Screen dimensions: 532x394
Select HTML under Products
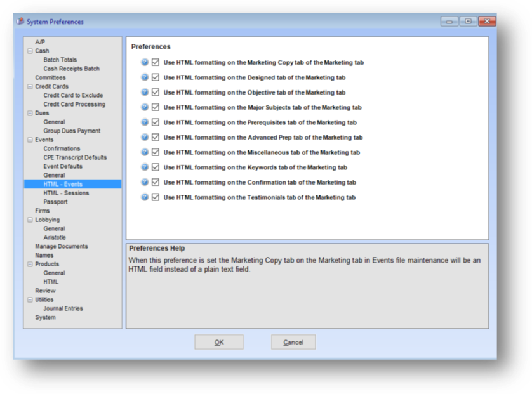click(x=51, y=282)
